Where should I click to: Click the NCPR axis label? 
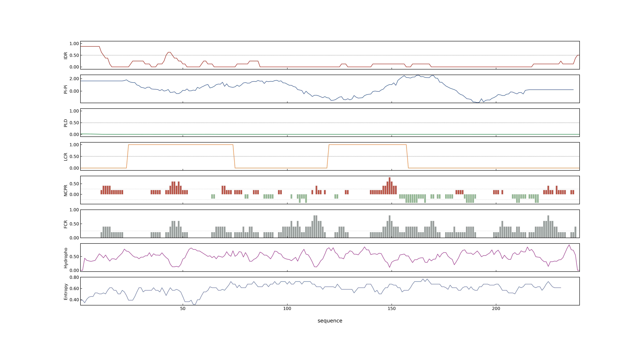pyautogui.click(x=66, y=190)
